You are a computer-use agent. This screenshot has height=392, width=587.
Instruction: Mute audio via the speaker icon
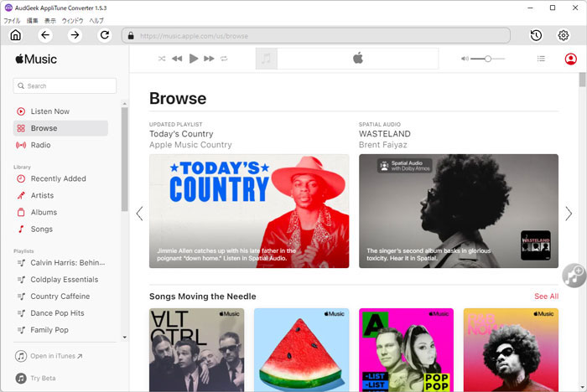point(465,59)
